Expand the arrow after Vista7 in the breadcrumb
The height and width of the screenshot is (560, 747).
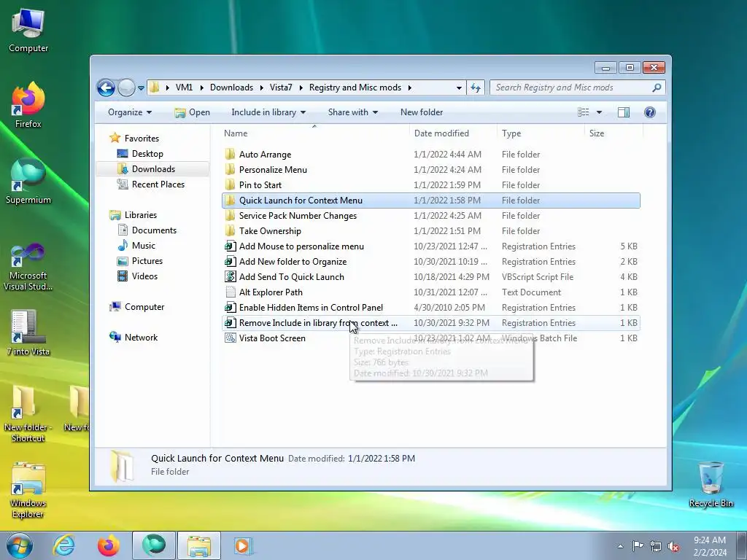click(301, 87)
